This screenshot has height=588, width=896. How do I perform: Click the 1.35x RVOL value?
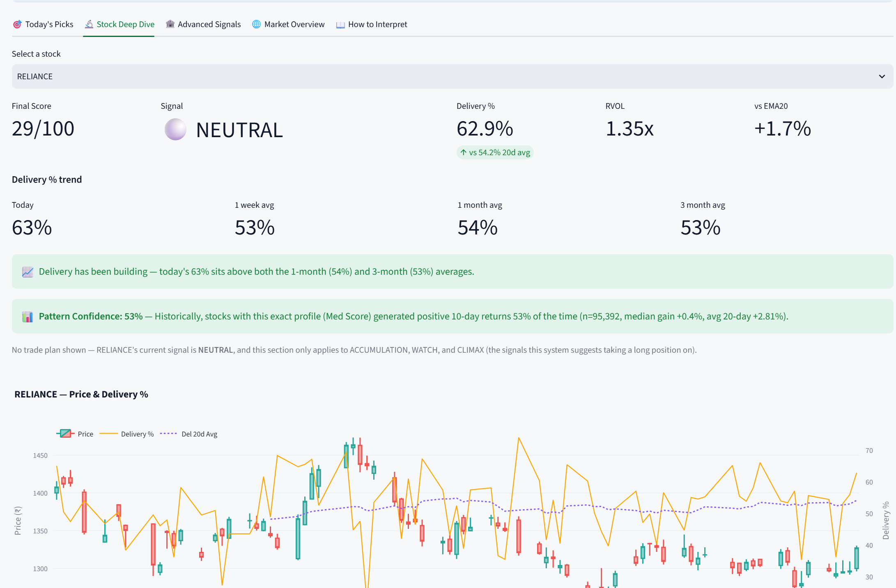click(x=629, y=129)
